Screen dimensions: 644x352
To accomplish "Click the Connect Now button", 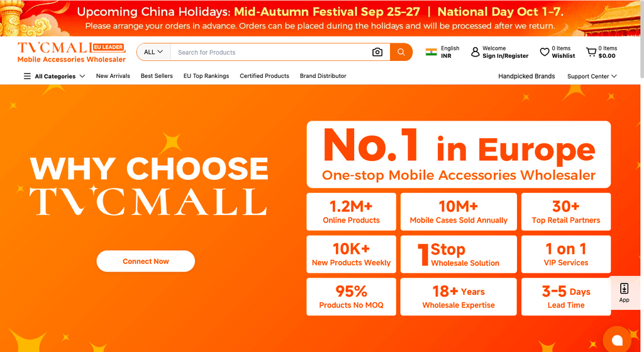I will point(146,261).
